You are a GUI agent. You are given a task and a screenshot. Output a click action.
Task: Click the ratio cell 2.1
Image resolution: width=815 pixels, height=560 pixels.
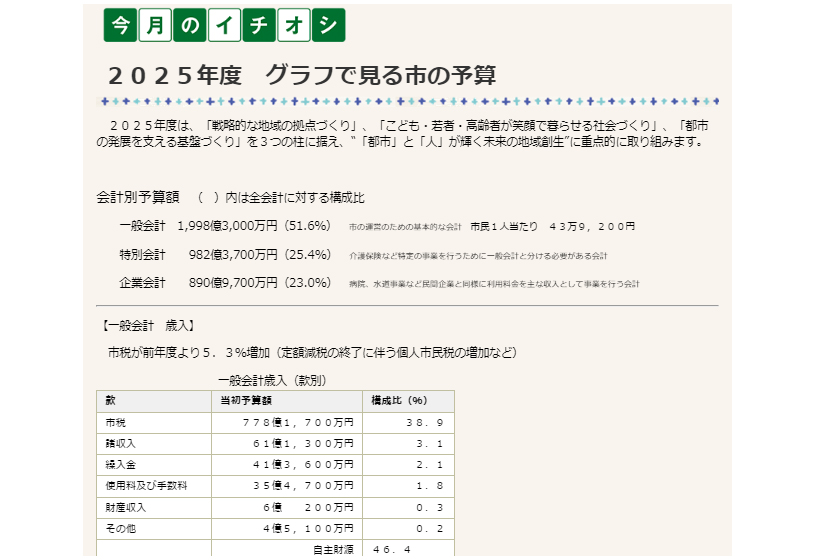(x=409, y=465)
